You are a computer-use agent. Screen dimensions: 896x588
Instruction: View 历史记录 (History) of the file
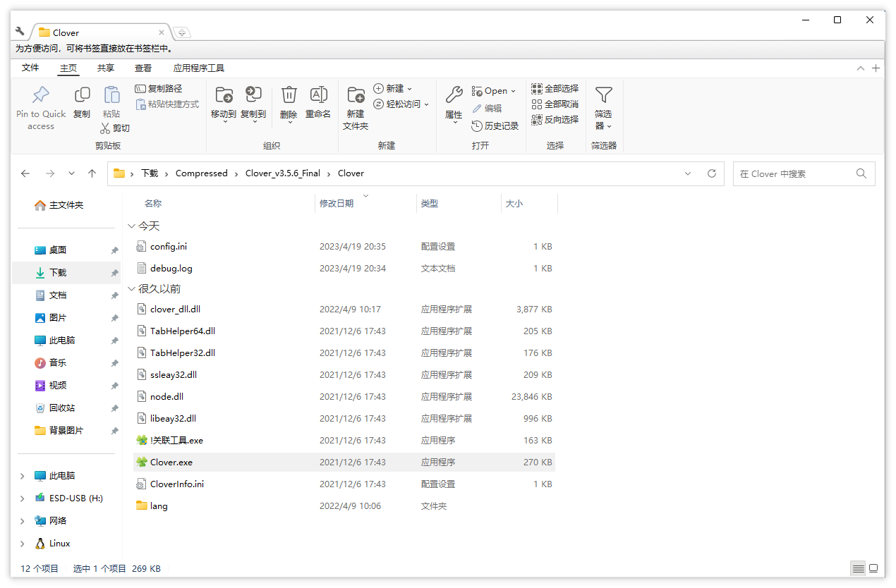click(495, 125)
